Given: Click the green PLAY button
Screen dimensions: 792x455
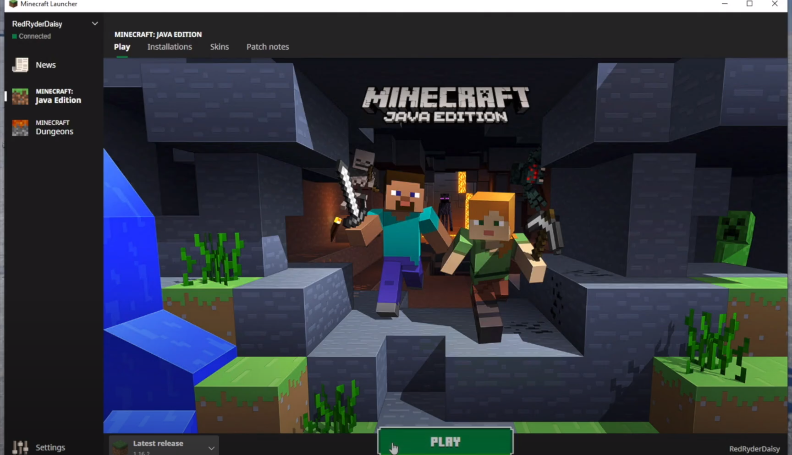Looking at the screenshot, I should pyautogui.click(x=446, y=441).
